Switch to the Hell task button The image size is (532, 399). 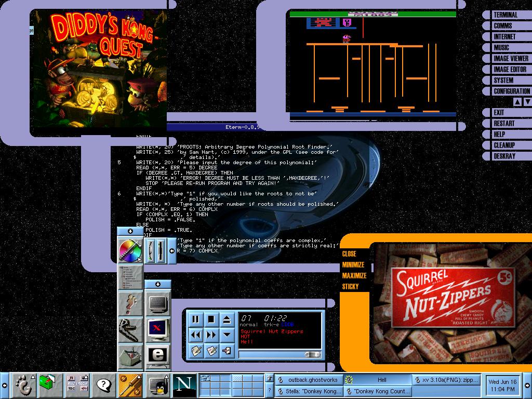click(377, 380)
